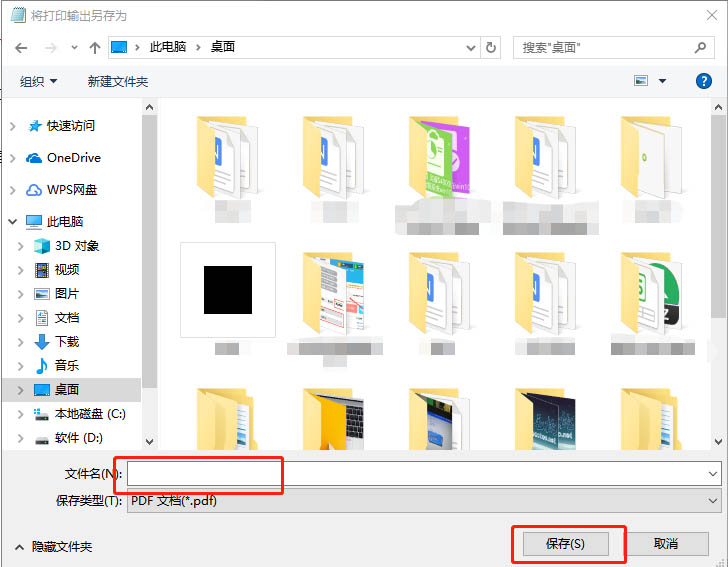Select 本地磁盘 (C:) drive

[x=89, y=414]
